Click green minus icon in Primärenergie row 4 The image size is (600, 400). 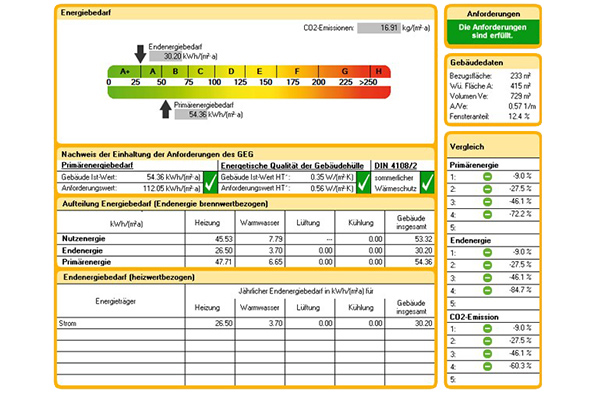487,214
